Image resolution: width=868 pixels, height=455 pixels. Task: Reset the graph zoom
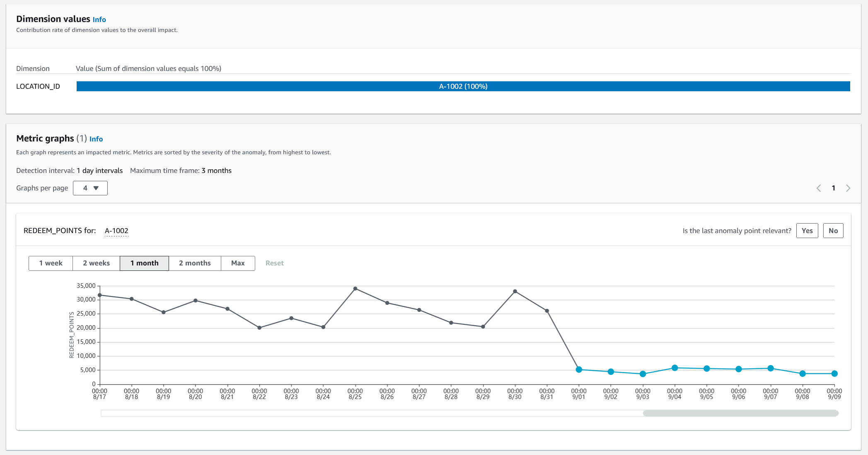coord(274,263)
